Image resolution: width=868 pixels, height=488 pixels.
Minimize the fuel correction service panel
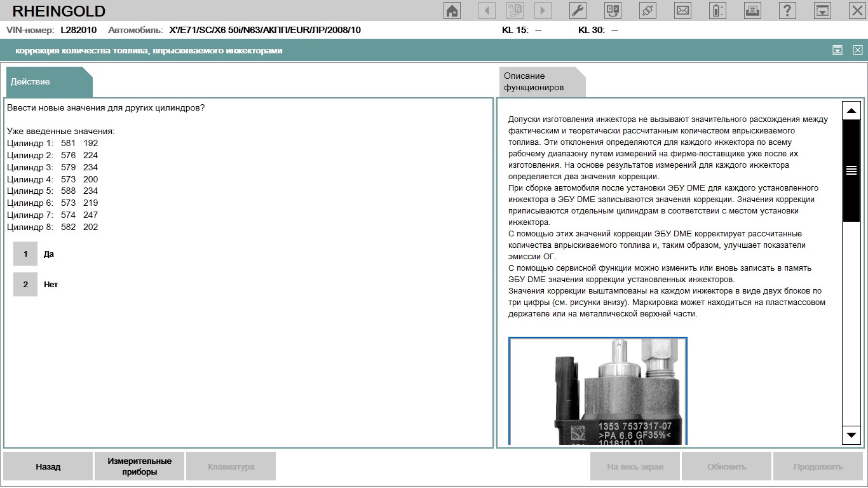[x=837, y=50]
